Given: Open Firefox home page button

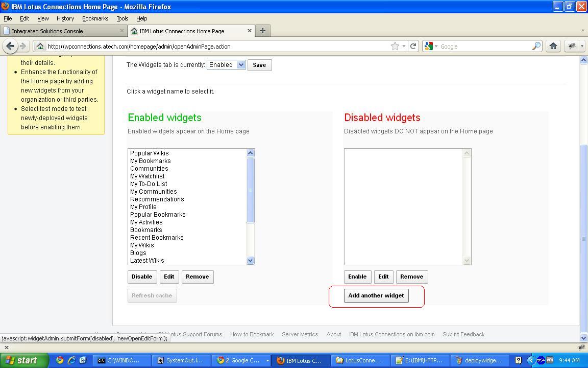Looking at the screenshot, I should [553, 46].
